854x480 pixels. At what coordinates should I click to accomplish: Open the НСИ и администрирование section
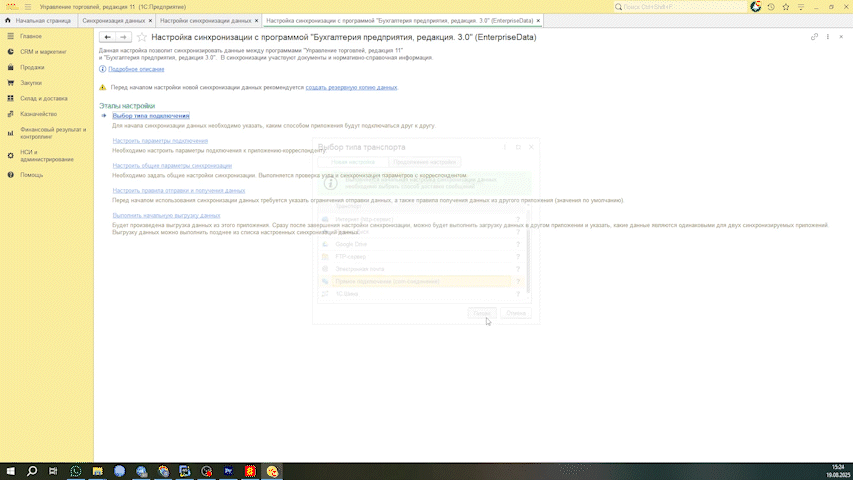pos(46,156)
